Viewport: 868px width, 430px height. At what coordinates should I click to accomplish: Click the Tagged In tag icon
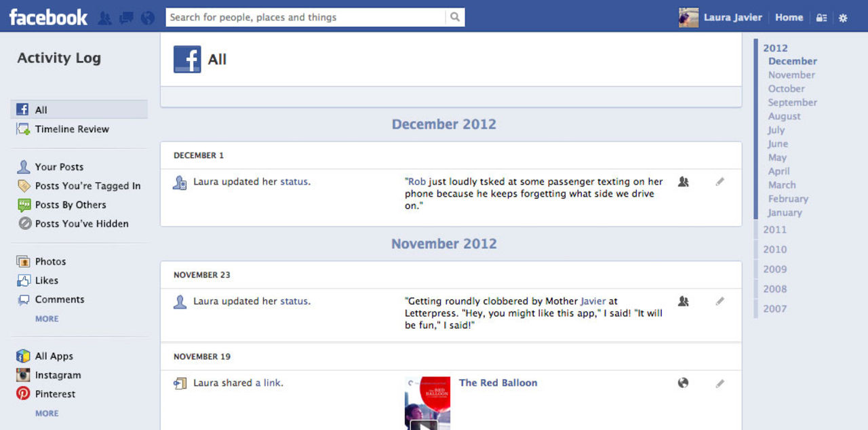pos(23,186)
